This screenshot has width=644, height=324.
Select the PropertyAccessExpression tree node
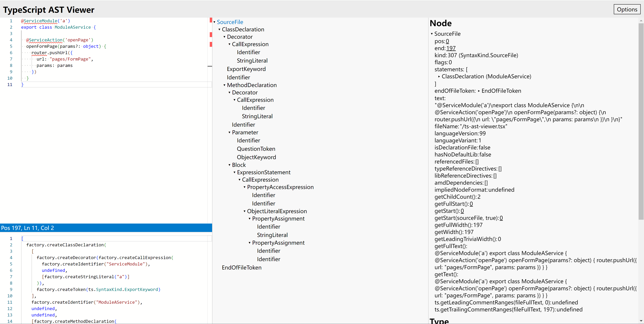click(280, 187)
